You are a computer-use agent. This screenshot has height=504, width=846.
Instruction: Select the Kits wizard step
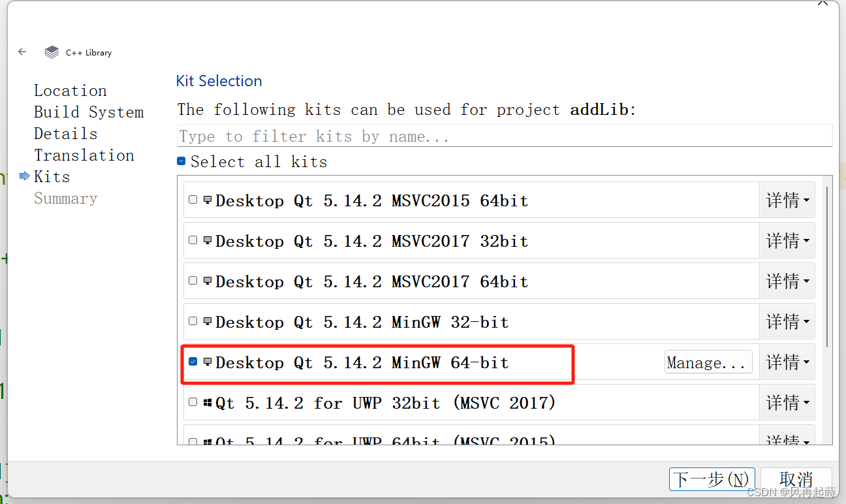coord(52,177)
